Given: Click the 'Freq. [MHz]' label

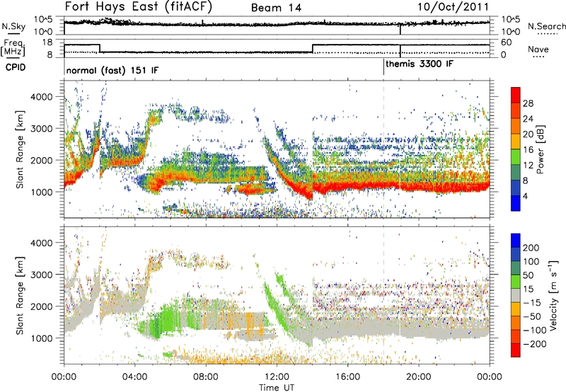Looking at the screenshot, I should pyautogui.click(x=13, y=47).
